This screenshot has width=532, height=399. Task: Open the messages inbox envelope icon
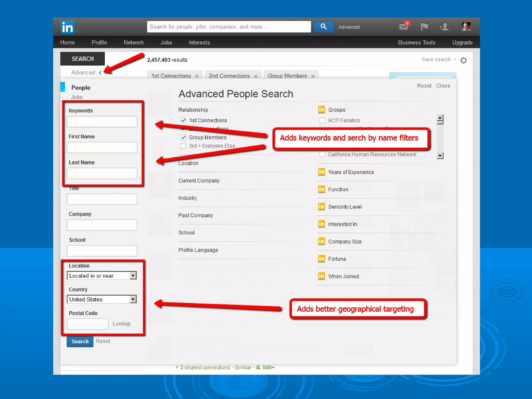tap(404, 26)
